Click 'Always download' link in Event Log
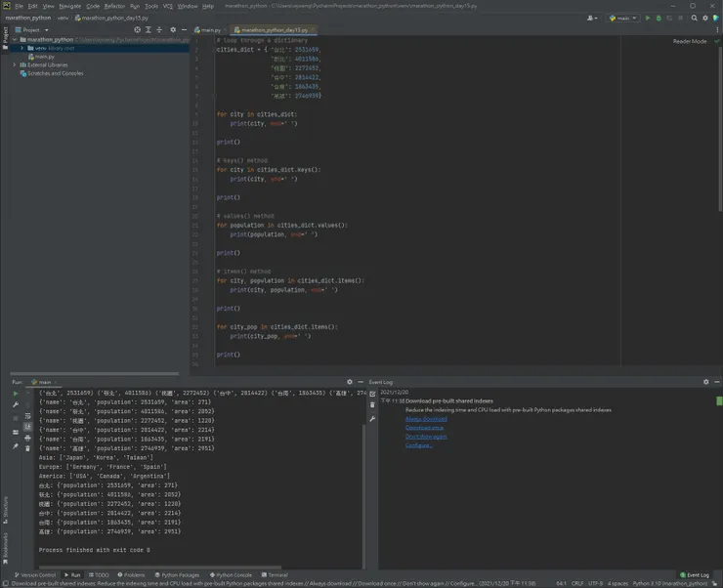Image resolution: width=723 pixels, height=588 pixels. tap(426, 419)
